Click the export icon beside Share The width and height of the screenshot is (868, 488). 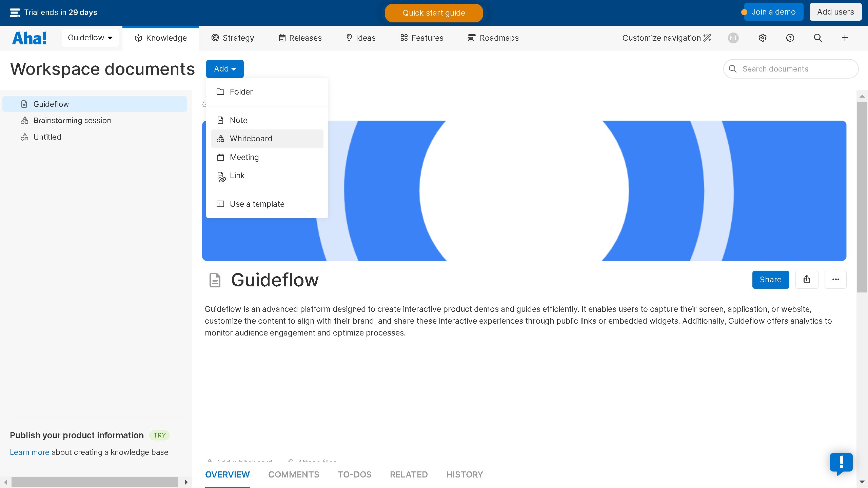pyautogui.click(x=807, y=280)
